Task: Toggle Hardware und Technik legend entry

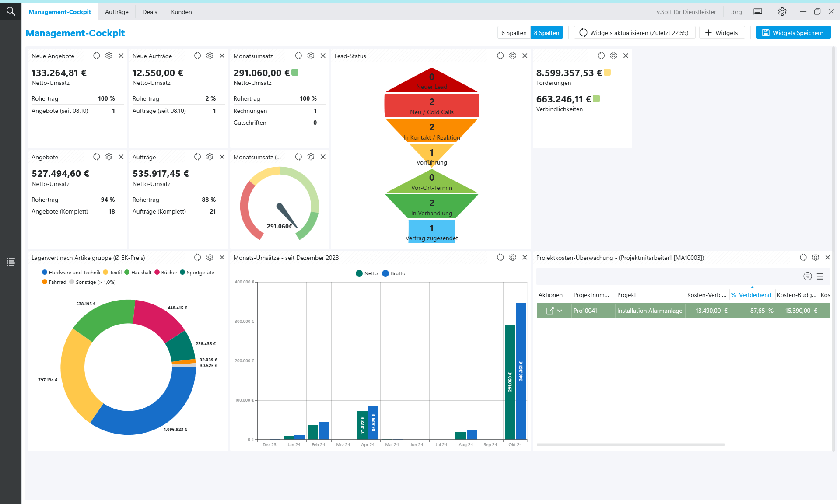Action: [x=71, y=272]
